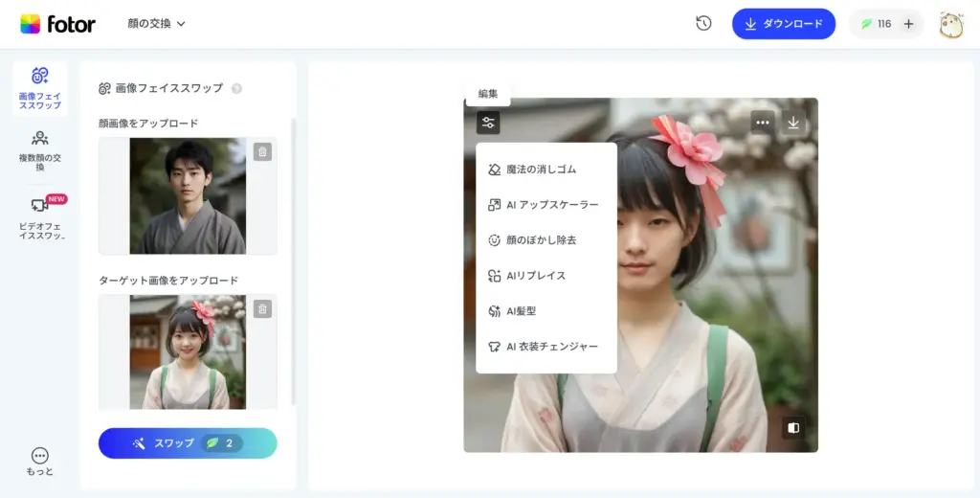980x498 pixels.
Task: Click the もっと more icon
Action: pyautogui.click(x=40, y=462)
